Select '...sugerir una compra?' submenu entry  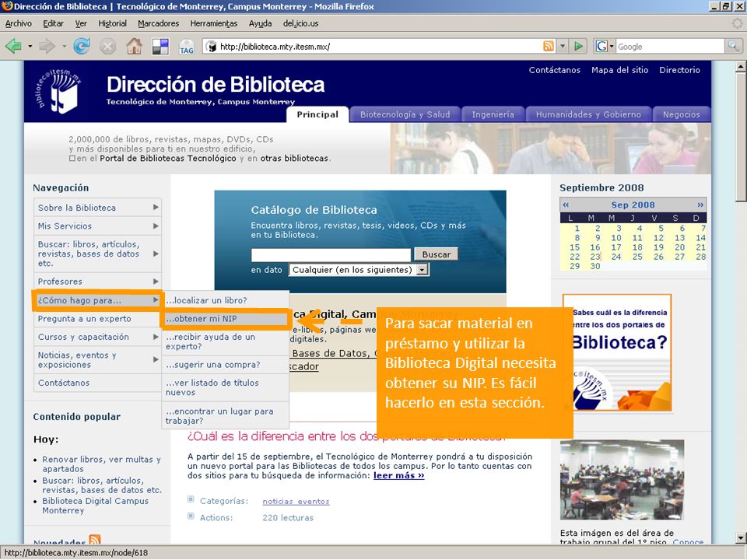226,365
